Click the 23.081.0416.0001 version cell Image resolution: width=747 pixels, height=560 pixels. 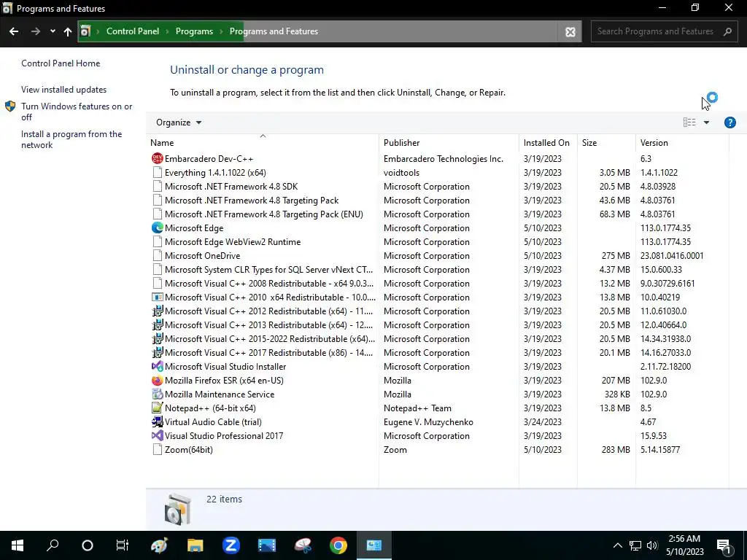672,256
